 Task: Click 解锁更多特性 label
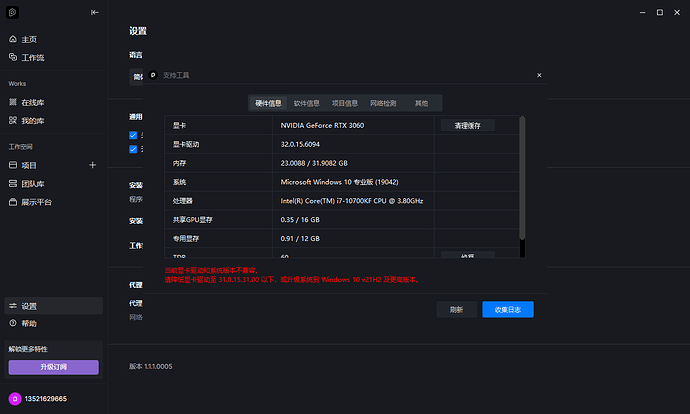click(28, 349)
